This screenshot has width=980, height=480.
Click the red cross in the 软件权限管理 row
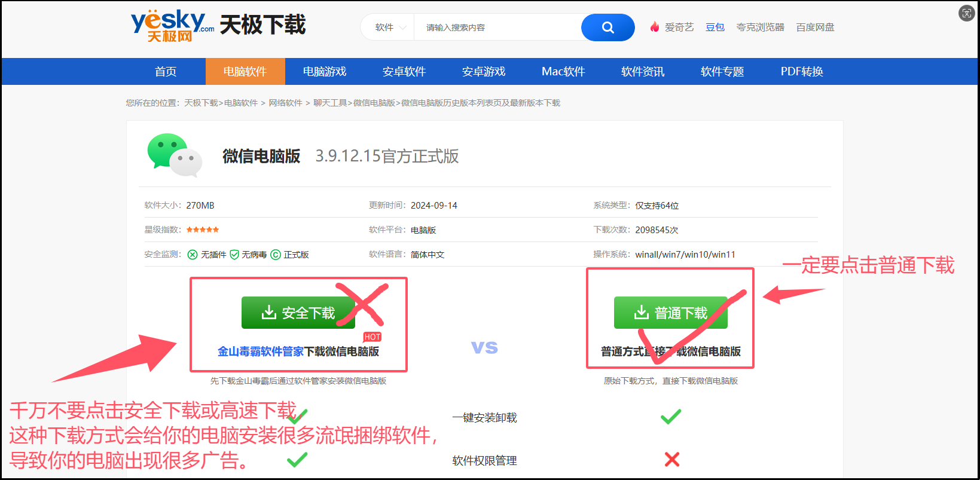pos(672,459)
